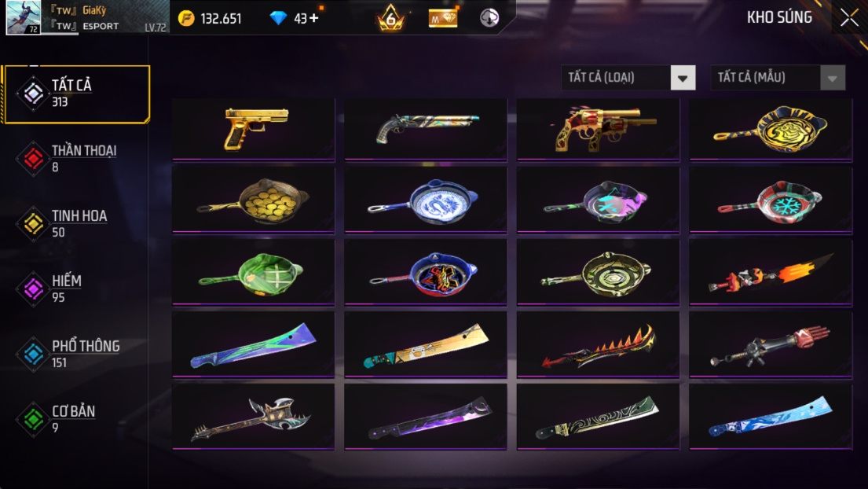Image resolution: width=868 pixels, height=489 pixels.
Task: Add diamonds via the blue diamond icon
Action: pos(278,18)
